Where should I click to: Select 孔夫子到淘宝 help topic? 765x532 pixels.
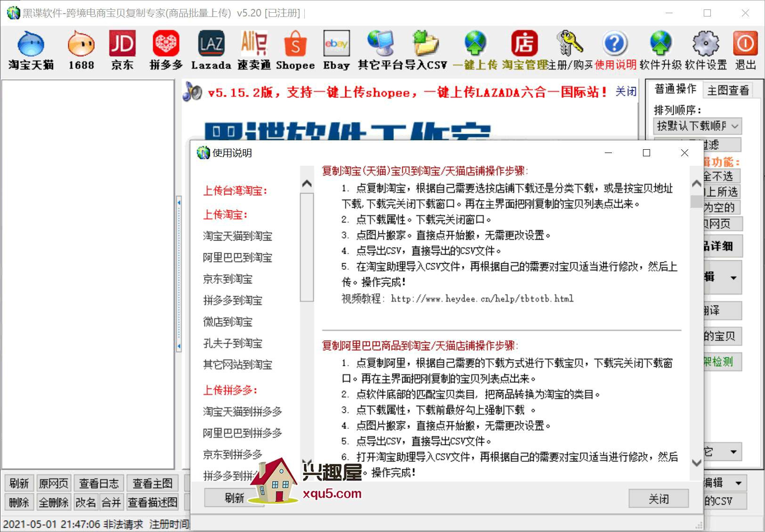[x=233, y=343]
